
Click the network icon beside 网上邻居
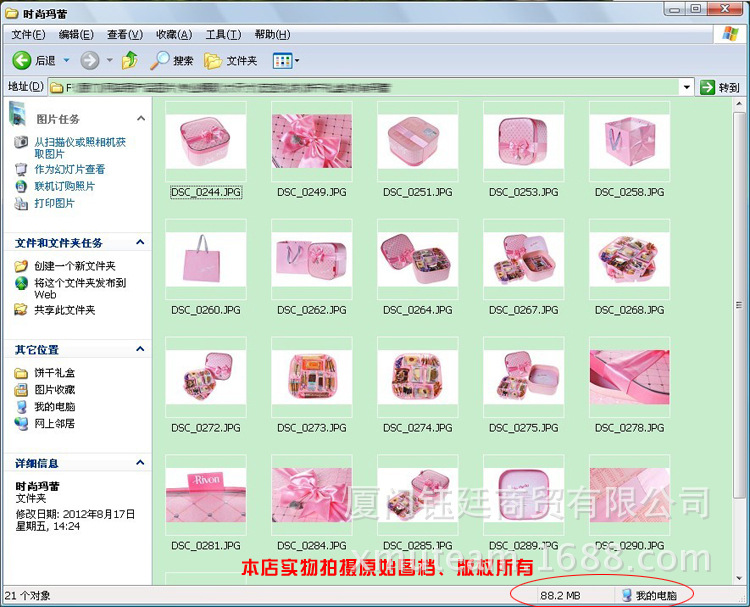21,423
